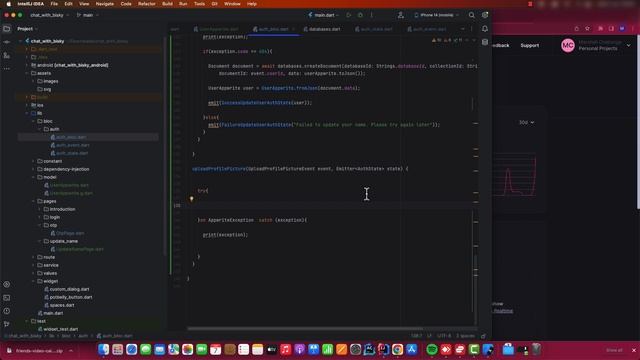Screen dimensions: 640x360
Task: Open Search Everywhere magnifier
Action: pyautogui.click(x=471, y=15)
